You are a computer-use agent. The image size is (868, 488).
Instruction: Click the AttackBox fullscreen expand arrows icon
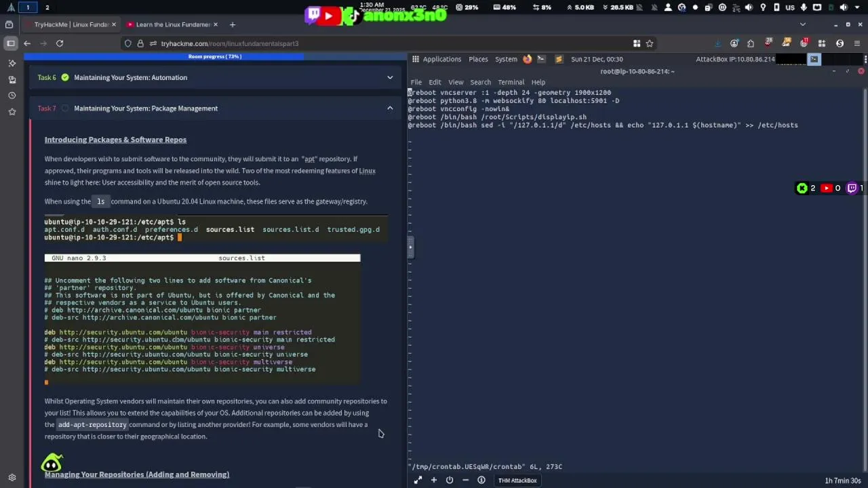tap(418, 480)
